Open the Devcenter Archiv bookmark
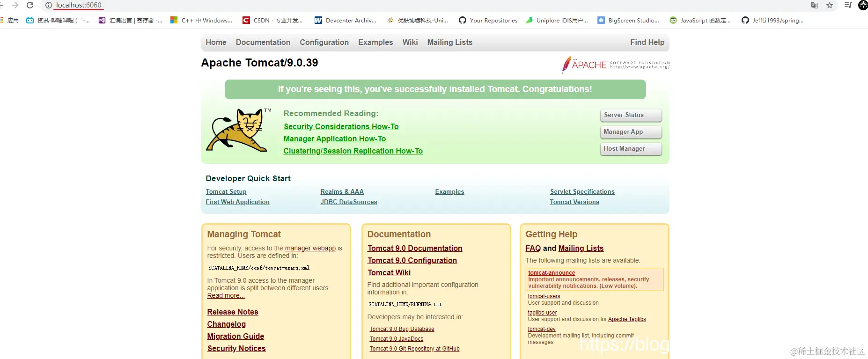 point(346,20)
